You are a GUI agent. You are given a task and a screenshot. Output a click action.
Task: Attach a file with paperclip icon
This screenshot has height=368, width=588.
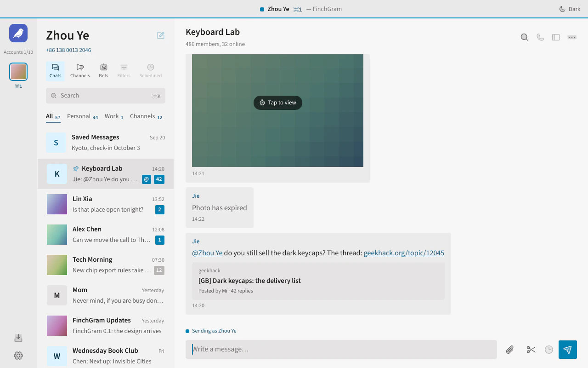pos(510,350)
